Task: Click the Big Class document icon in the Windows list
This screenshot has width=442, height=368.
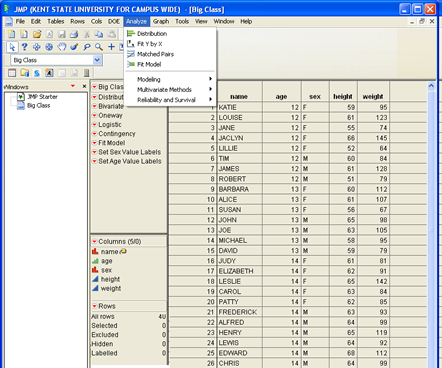Action: [x=21, y=106]
